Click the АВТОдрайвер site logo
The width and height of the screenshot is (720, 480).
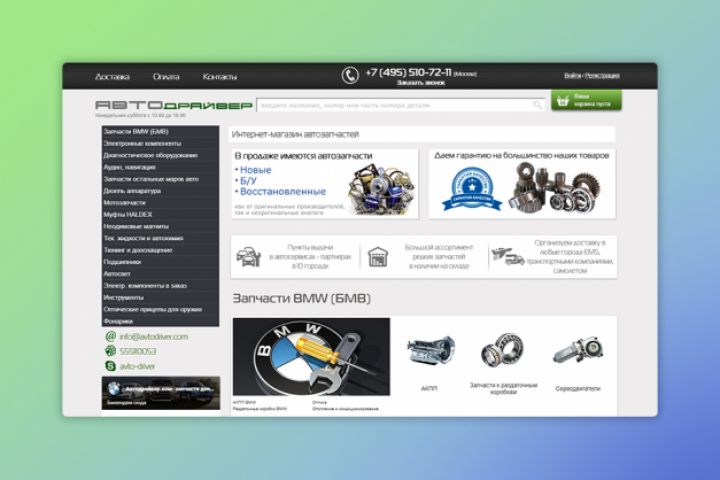174,105
